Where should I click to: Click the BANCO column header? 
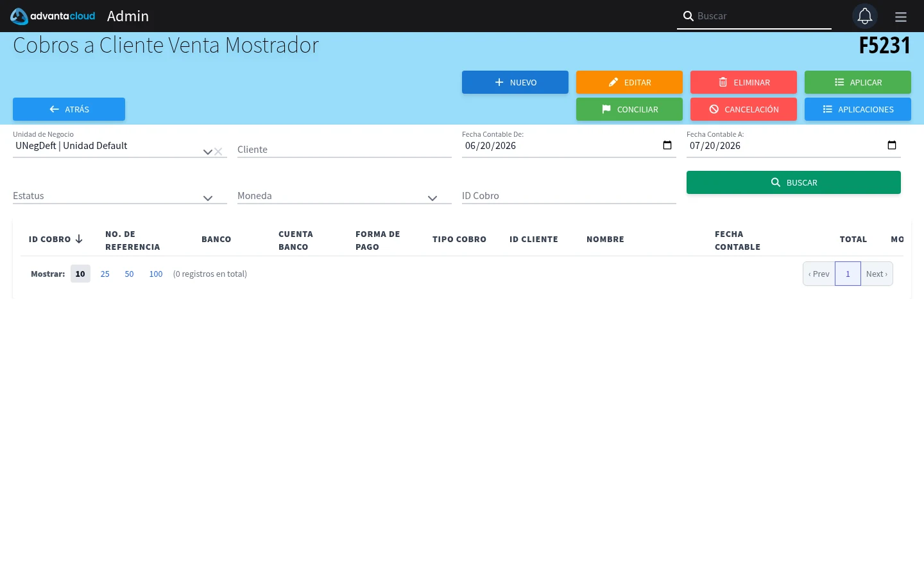[x=216, y=239]
